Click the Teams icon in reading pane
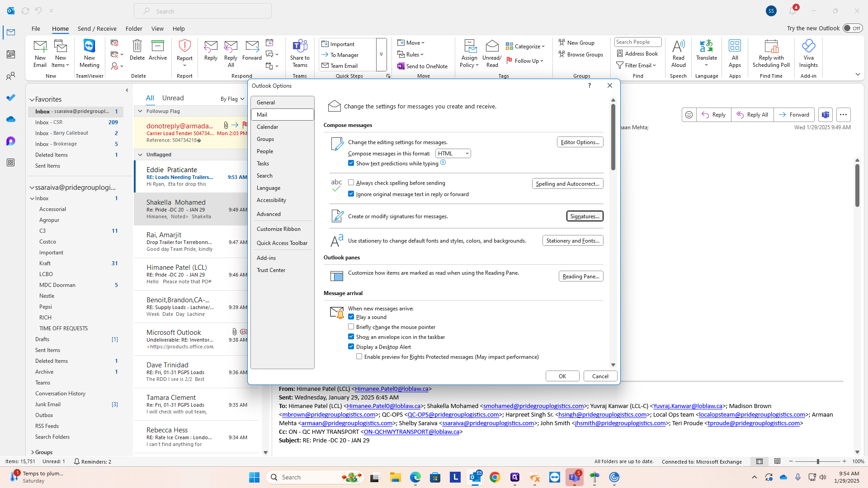This screenshot has width=868, height=488. [x=826, y=115]
